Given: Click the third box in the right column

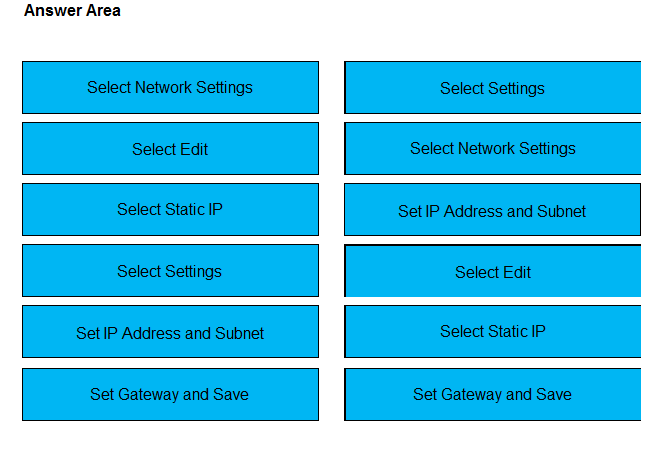Looking at the screenshot, I should pos(492,209).
